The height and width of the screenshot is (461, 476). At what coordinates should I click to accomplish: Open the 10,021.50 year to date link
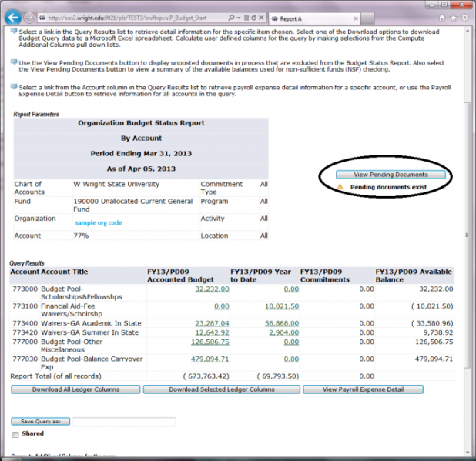point(282,306)
